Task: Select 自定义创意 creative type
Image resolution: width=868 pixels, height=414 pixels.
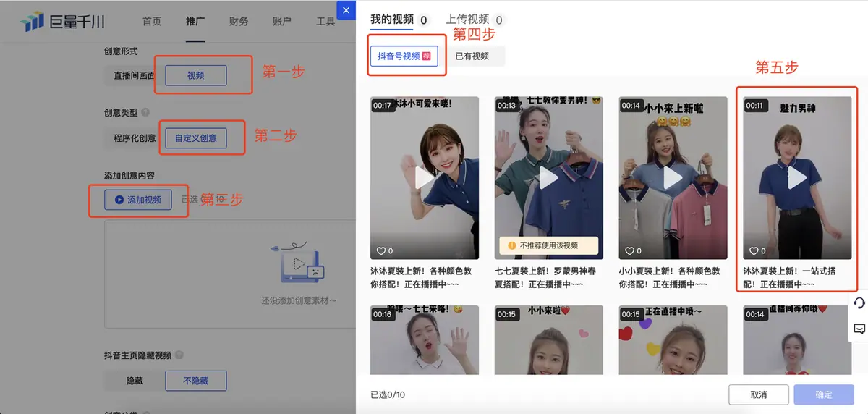Action: [196, 138]
